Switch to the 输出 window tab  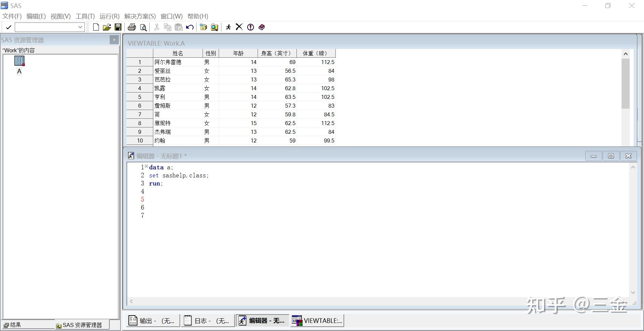153,321
